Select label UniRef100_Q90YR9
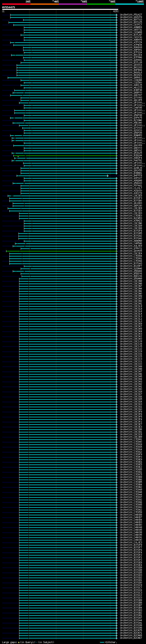 (131, 146)
